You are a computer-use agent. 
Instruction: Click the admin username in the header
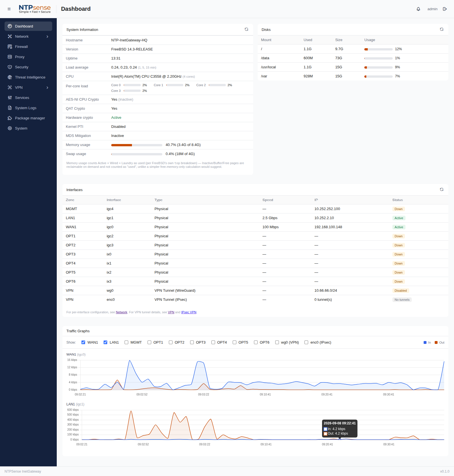(432, 9)
